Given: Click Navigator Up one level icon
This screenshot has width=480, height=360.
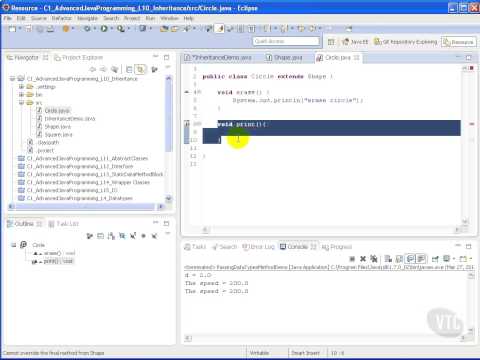Looking at the screenshot, I should pos(115,69).
